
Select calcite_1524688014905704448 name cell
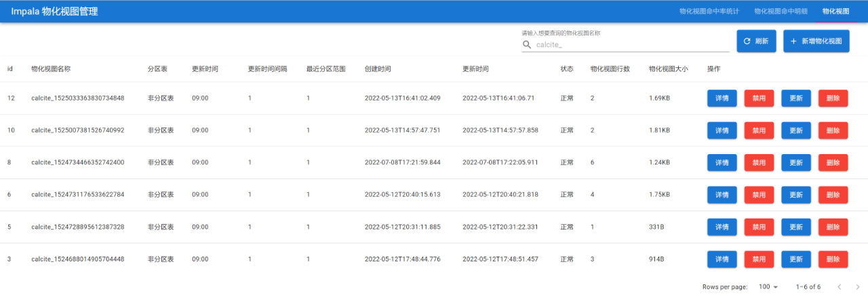click(x=78, y=259)
